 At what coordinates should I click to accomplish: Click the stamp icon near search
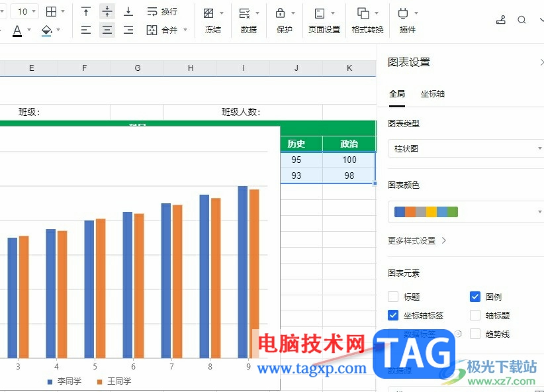tap(500, 20)
